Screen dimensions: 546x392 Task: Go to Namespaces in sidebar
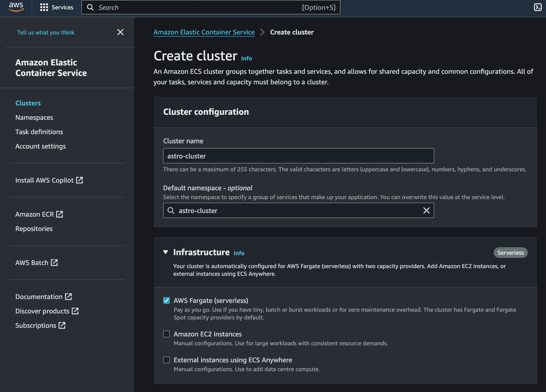pos(34,117)
